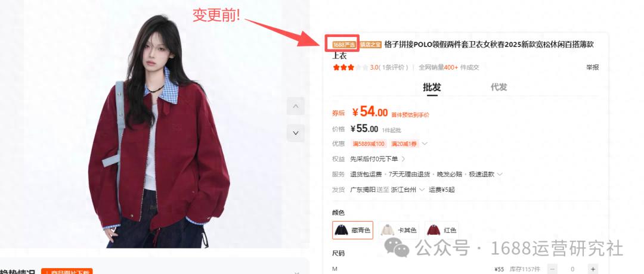644x274 pixels.
Task: Open the 浙江台州 delivery destination dropdown
Action: click(405, 189)
